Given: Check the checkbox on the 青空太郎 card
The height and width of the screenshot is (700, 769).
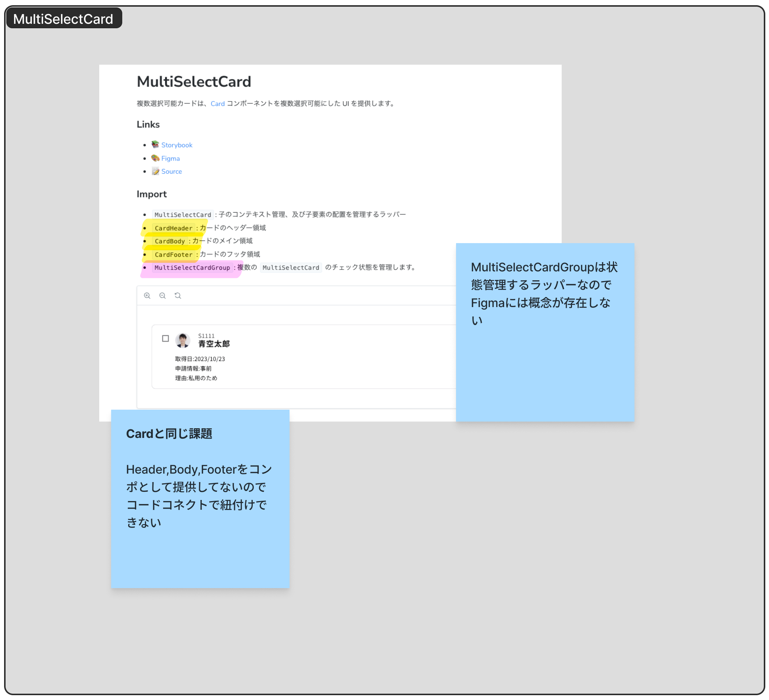Looking at the screenshot, I should pos(165,338).
